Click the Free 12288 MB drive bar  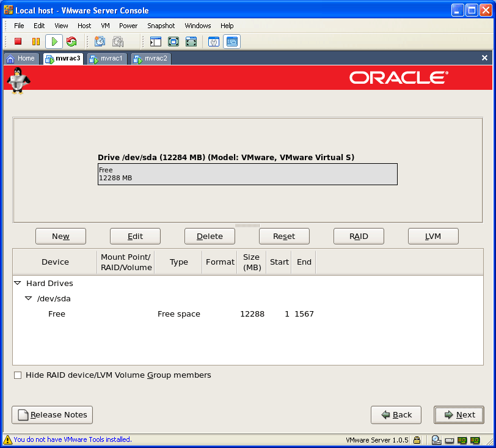click(x=247, y=174)
